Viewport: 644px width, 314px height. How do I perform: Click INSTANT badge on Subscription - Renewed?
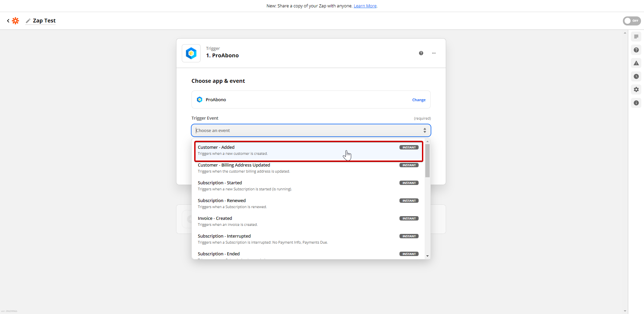click(x=409, y=201)
